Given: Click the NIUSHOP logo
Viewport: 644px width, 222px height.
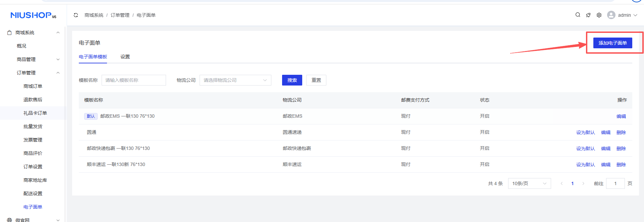Looking at the screenshot, I should [33, 15].
